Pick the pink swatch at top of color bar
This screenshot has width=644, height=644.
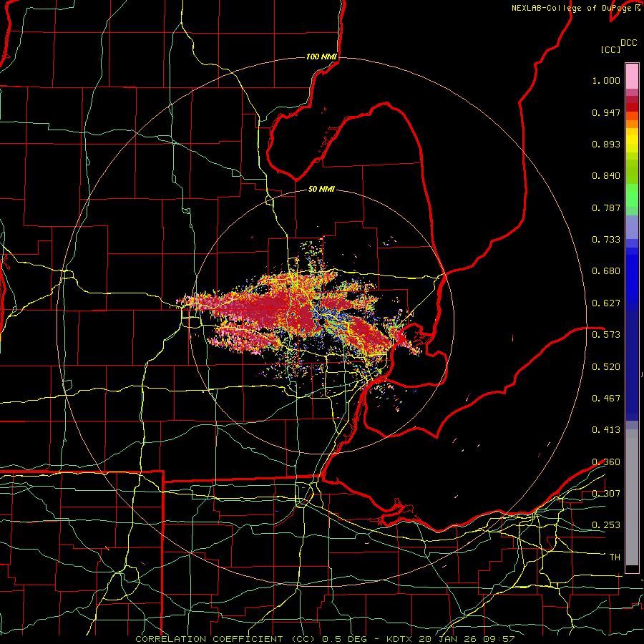(x=632, y=76)
